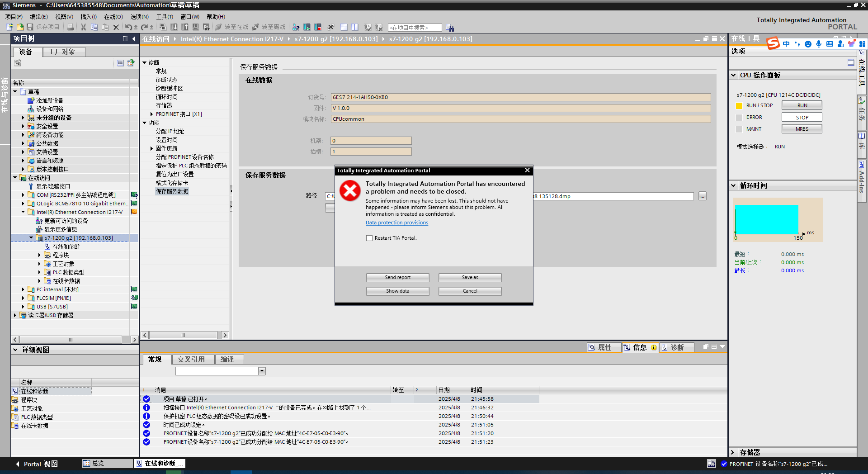
Task: Select 格式化存储卡 in the function list
Action: click(x=172, y=183)
